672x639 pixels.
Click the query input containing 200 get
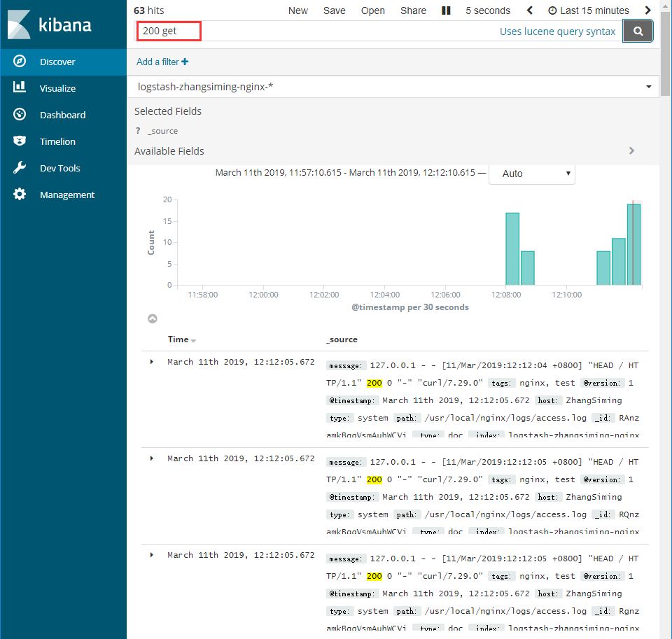[315, 31]
